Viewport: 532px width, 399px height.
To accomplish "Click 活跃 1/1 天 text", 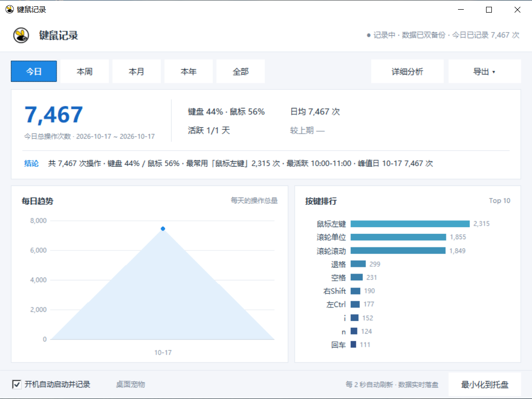I will [209, 130].
